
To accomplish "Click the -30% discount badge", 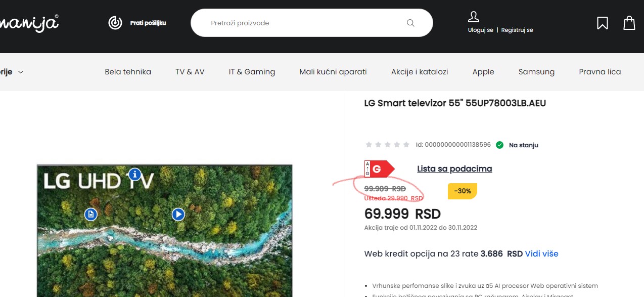I will (x=462, y=191).
